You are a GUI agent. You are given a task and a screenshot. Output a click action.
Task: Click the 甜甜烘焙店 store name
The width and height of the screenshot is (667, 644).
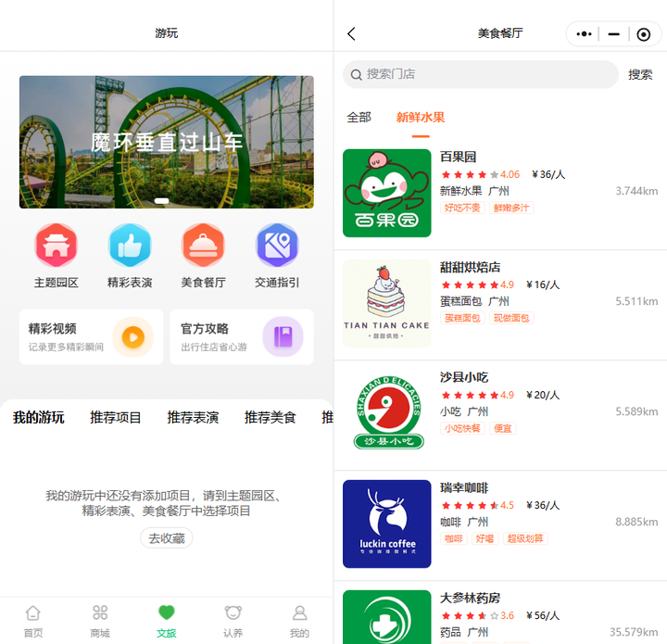coord(470,267)
